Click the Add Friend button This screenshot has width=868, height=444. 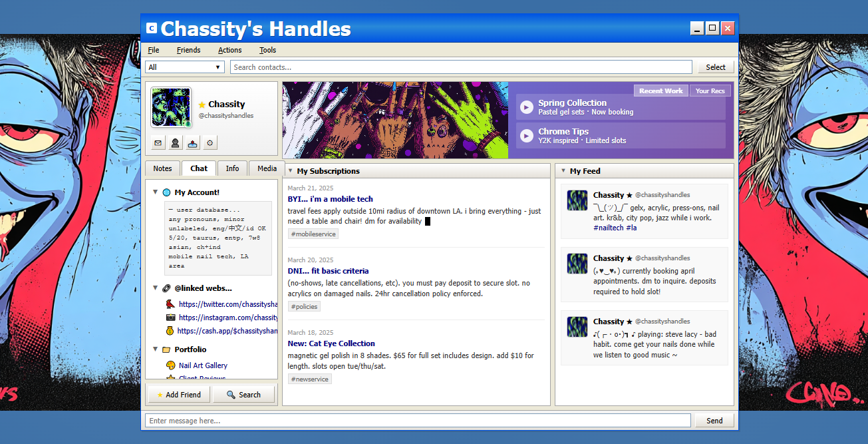tap(178, 395)
